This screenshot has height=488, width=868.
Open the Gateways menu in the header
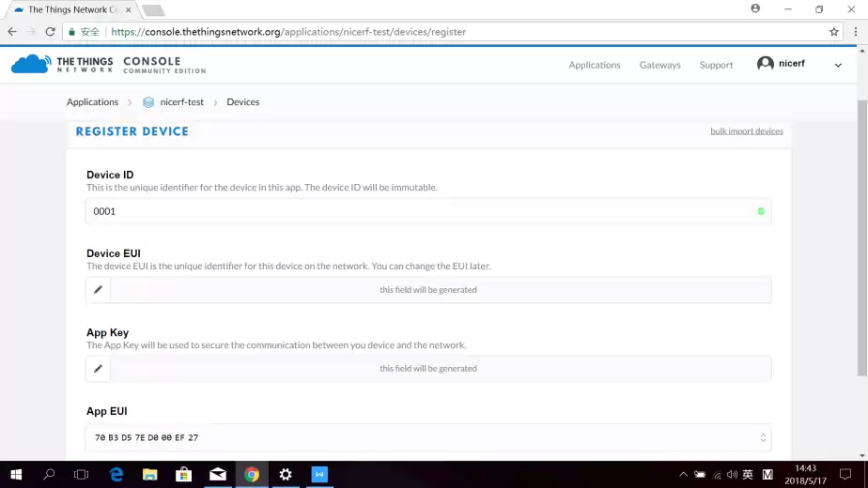tap(659, 65)
